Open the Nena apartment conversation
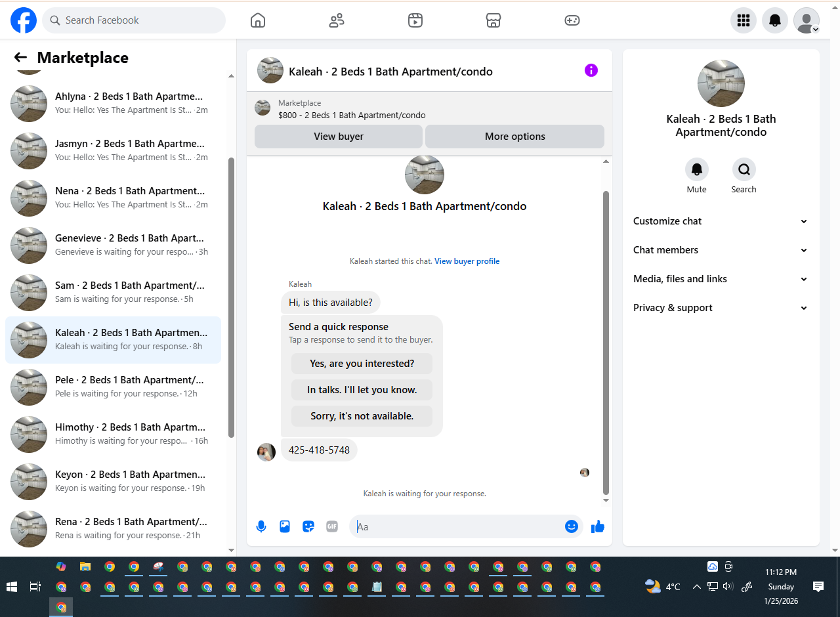Viewport: 840px width, 617px height. click(113, 198)
